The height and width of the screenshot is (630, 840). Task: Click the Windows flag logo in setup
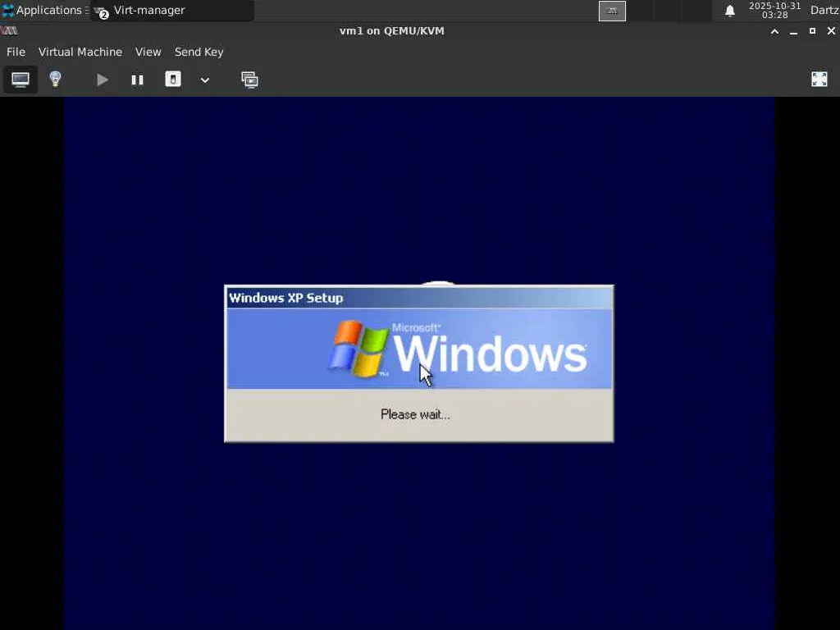point(358,348)
